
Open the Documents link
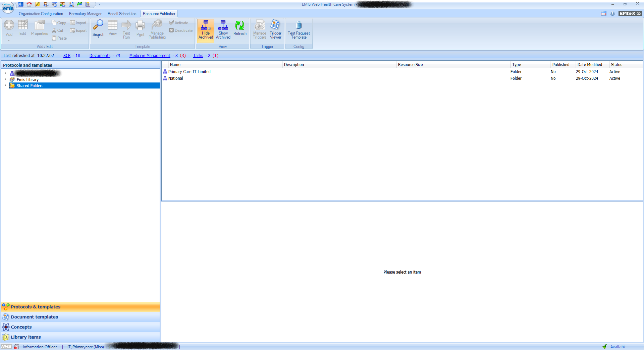(100, 56)
